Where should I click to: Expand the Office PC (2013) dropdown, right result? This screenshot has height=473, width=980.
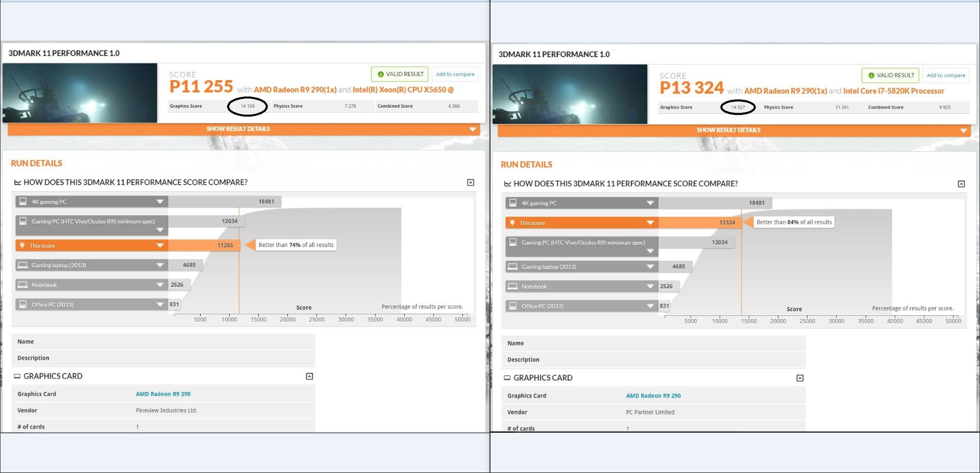(x=650, y=306)
